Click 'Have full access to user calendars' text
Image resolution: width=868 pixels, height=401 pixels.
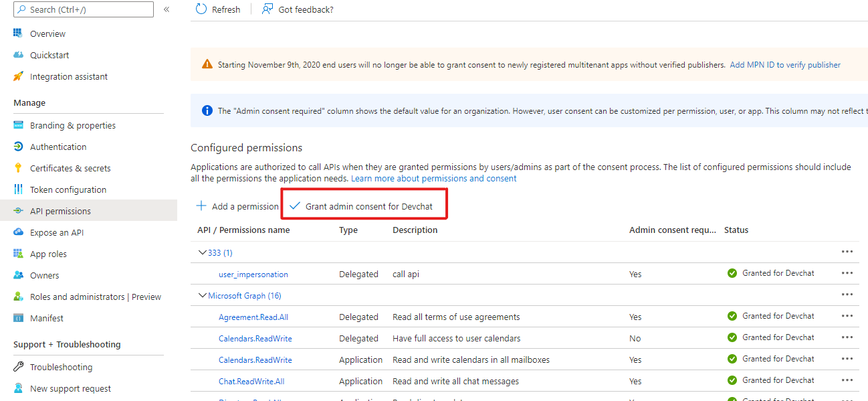457,338
